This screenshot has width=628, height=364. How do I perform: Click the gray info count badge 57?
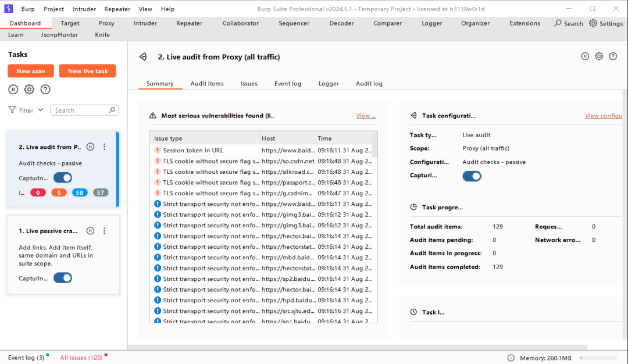(101, 192)
